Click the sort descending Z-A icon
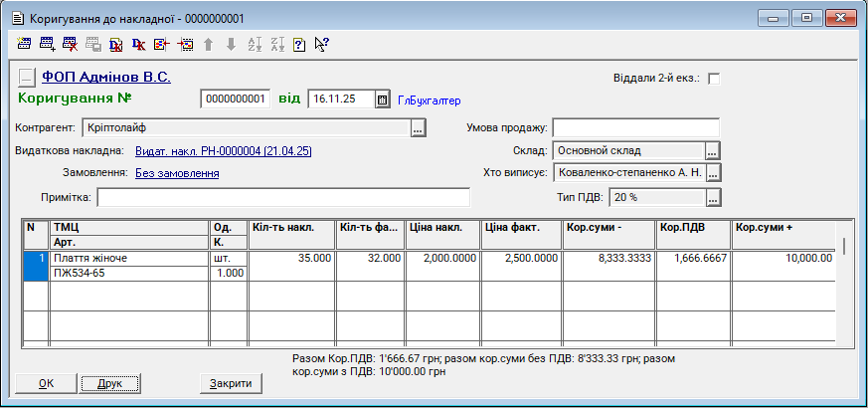This screenshot has width=868, height=408. pos(276,44)
